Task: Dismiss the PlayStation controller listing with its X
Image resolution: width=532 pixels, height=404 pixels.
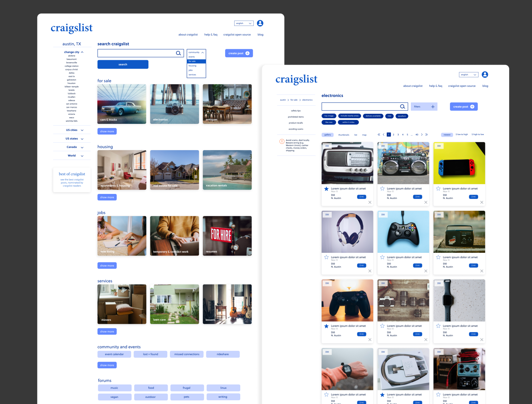Action: pos(370,340)
